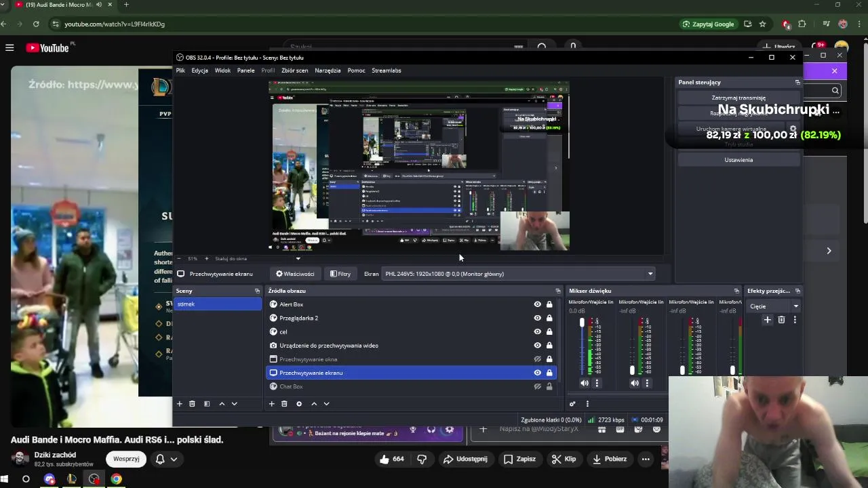
Task: Remove selected scene with trash icon
Action: click(x=192, y=404)
